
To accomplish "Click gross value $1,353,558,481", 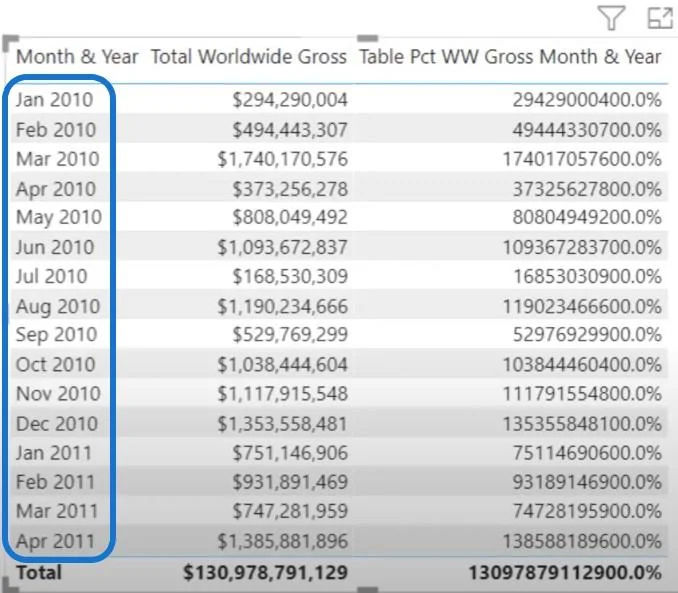I will 282,423.
